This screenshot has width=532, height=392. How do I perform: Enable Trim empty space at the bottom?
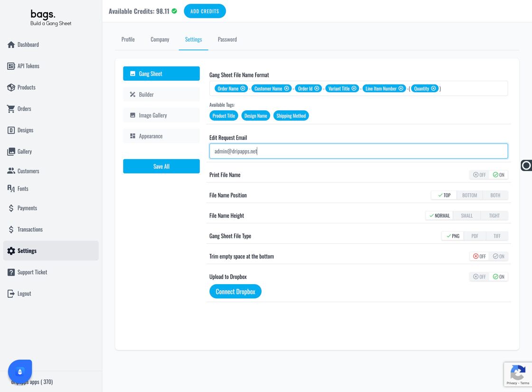pyautogui.click(x=498, y=256)
